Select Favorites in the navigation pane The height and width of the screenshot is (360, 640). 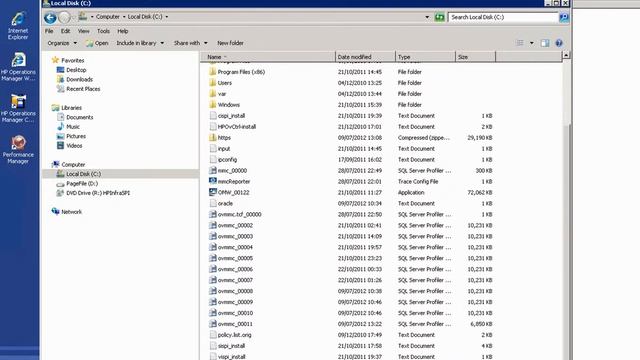point(73,60)
